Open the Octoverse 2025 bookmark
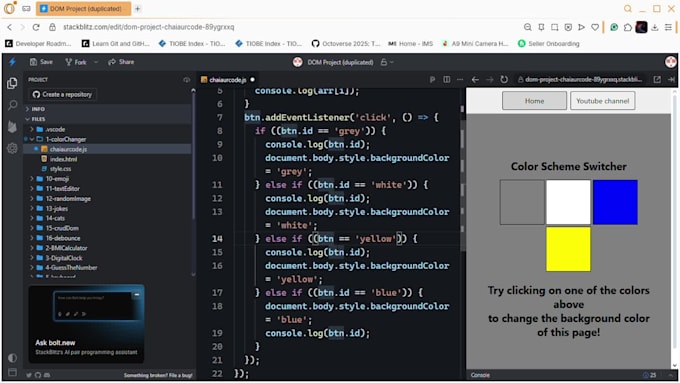Image resolution: width=680 pixels, height=383 pixels. tap(346, 43)
